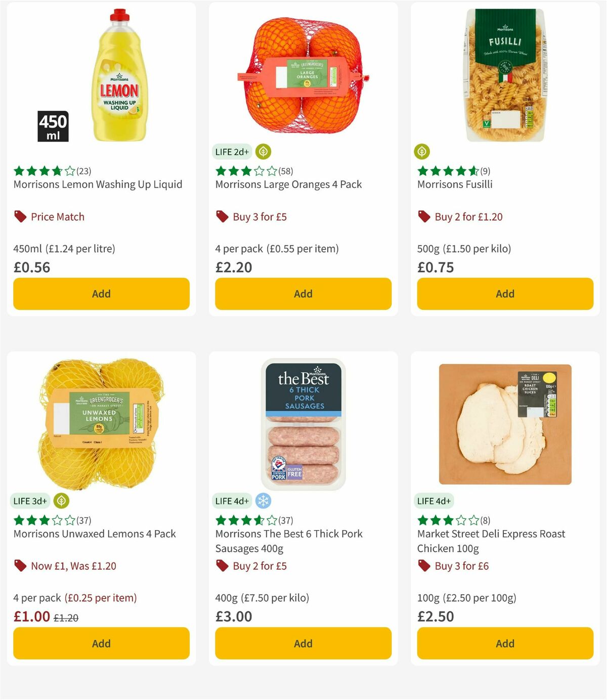Click the Now £1, Was £1.20 offer link

click(74, 565)
